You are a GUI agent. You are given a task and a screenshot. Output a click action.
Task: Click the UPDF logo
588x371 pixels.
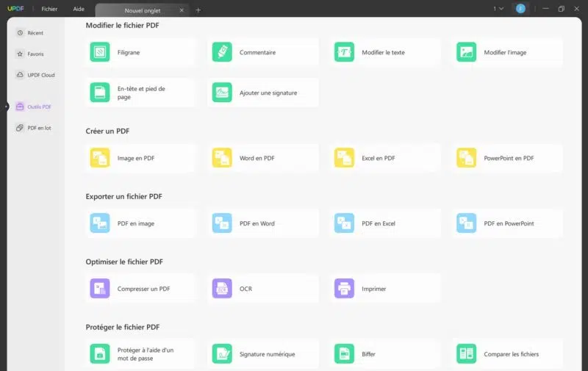(x=15, y=9)
